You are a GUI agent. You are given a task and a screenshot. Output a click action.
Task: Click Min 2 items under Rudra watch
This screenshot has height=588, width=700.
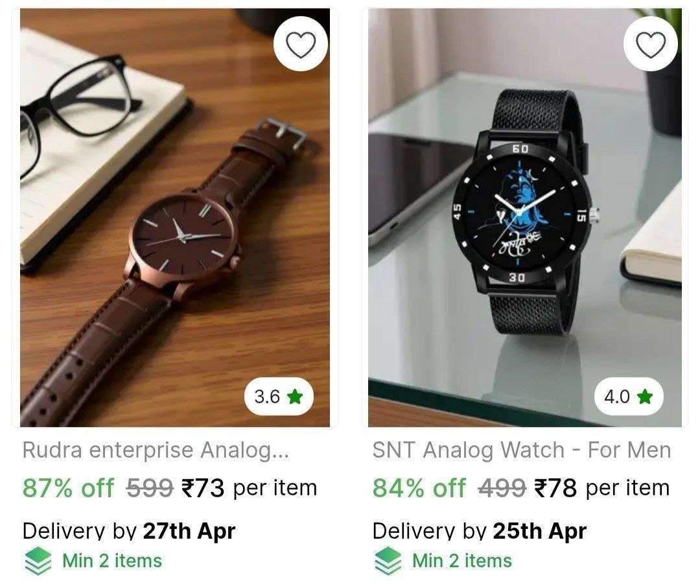(112, 561)
